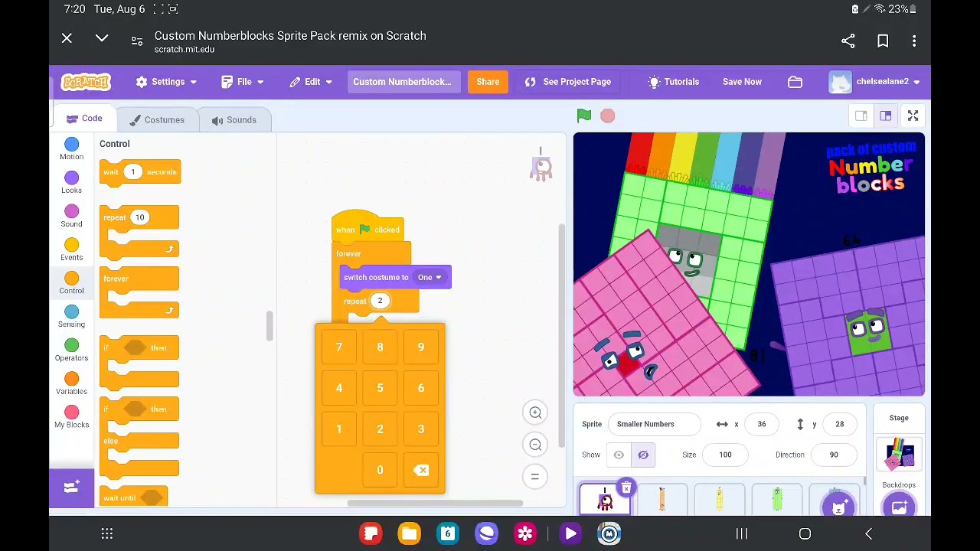Show the sprite with open eye
This screenshot has height=551, width=980.
619,455
